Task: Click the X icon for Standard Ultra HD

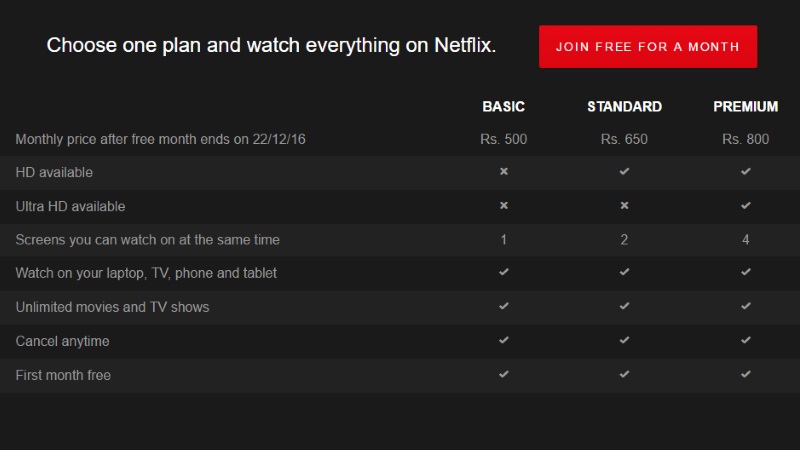Action: click(624, 206)
